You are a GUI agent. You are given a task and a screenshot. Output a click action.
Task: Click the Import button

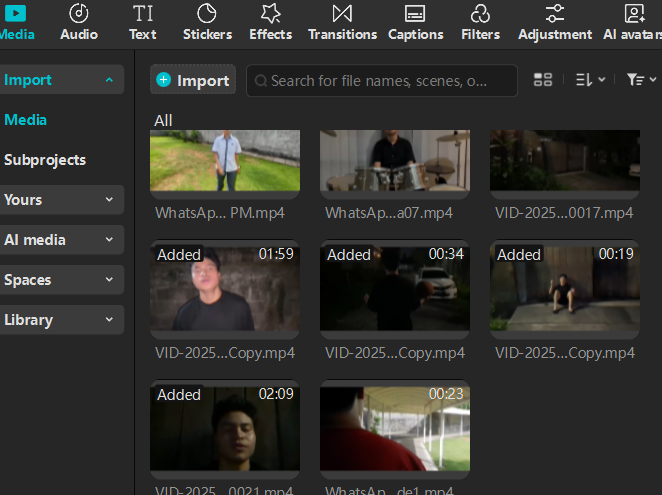pos(193,80)
